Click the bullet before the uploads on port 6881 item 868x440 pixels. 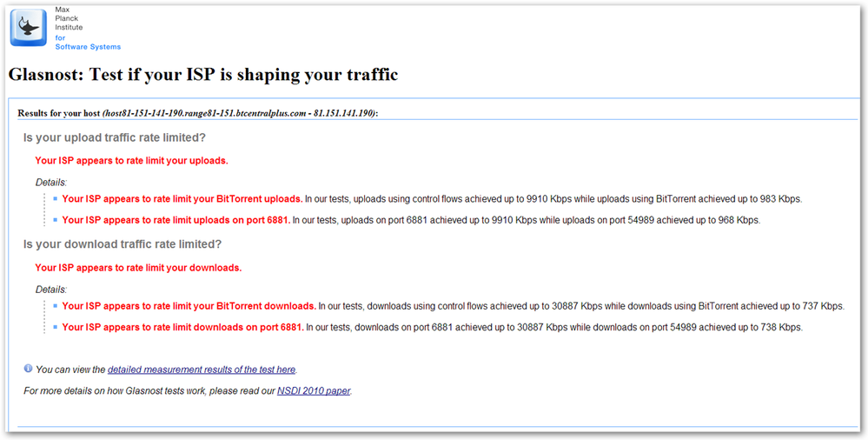(x=56, y=219)
